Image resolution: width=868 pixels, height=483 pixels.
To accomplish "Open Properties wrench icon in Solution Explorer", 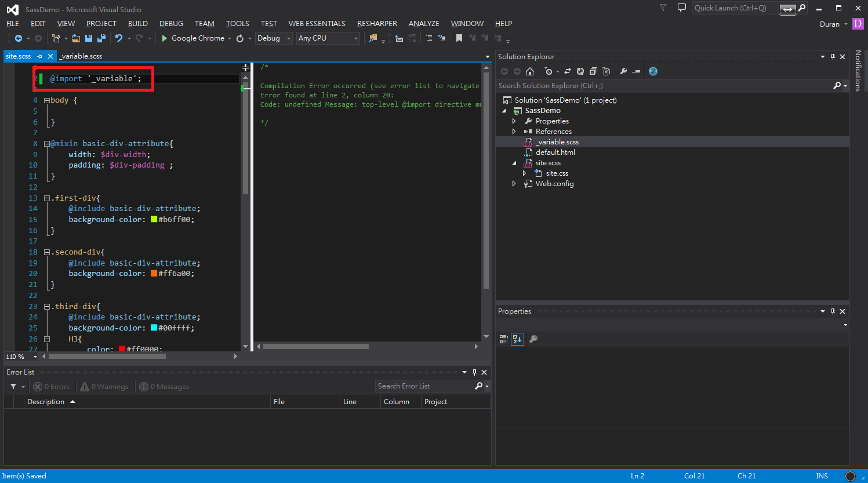I will (623, 71).
